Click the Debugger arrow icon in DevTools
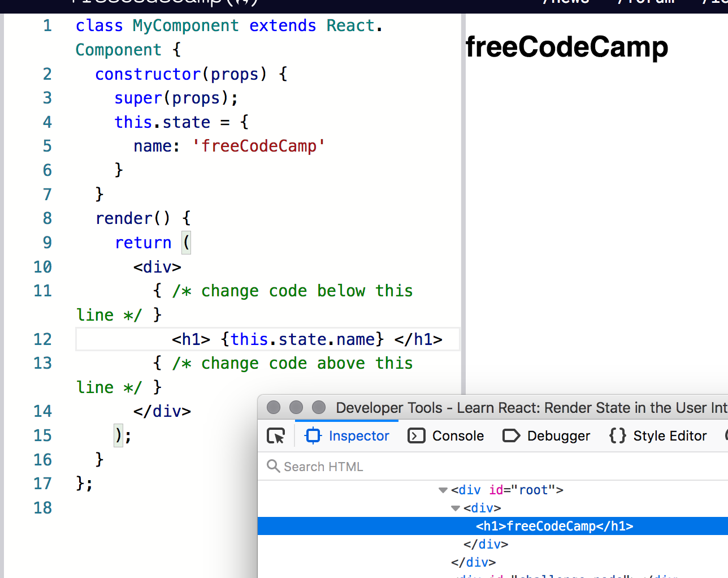This screenshot has height=578, width=728. tap(512, 435)
